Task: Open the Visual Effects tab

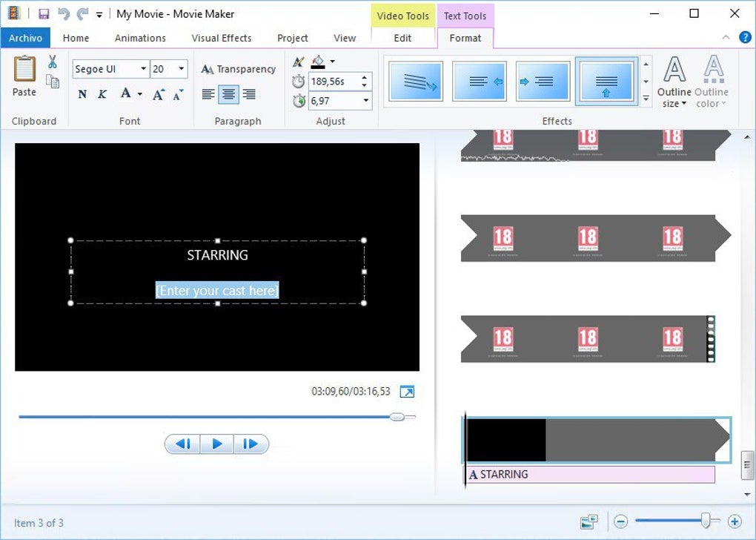Action: tap(222, 38)
